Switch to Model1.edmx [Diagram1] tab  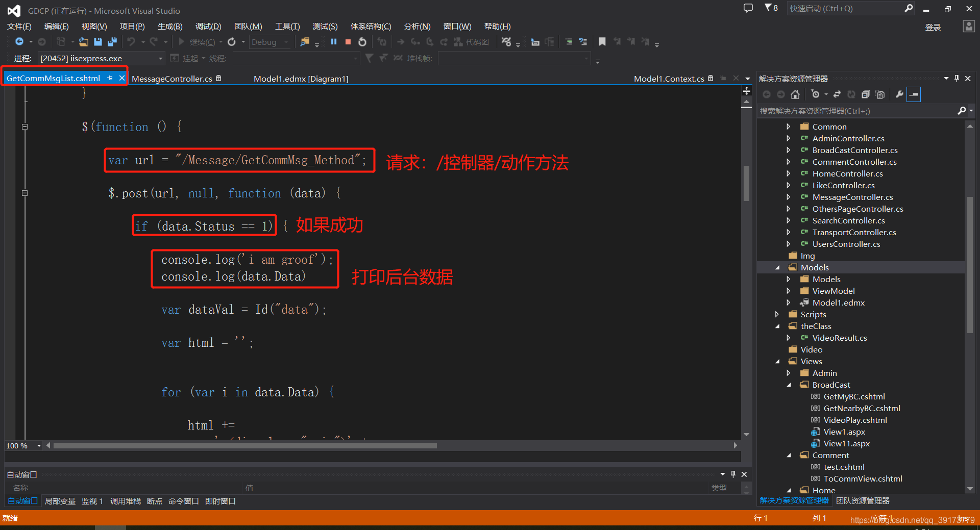pyautogui.click(x=301, y=79)
